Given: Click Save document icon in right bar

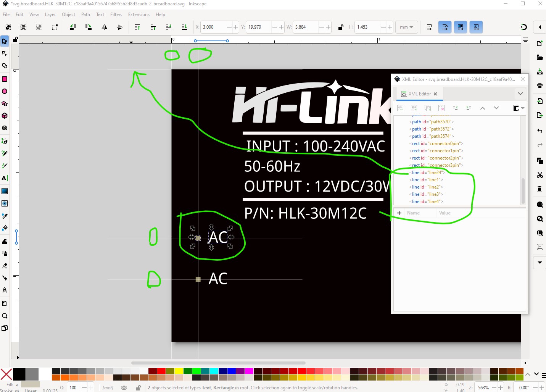Looking at the screenshot, I should click(540, 71).
